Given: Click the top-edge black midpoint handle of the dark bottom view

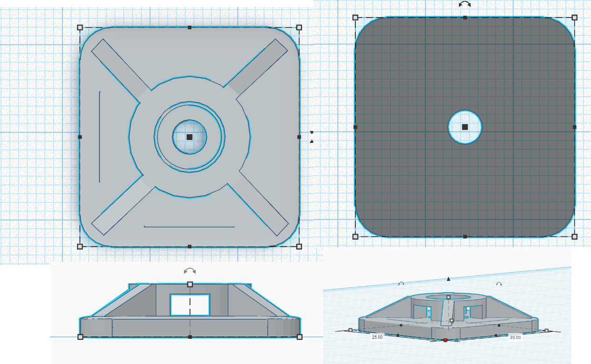Looking at the screenshot, I should pyautogui.click(x=465, y=17).
